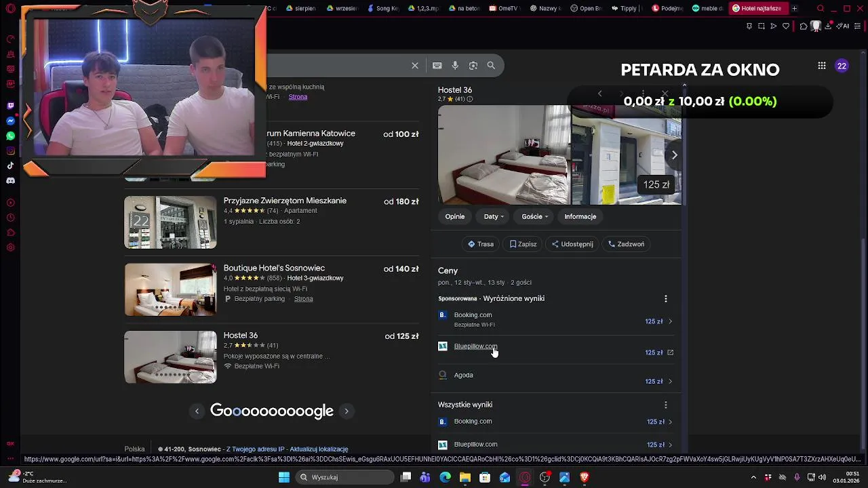This screenshot has height=488, width=868.
Task: Open Twitch in the Opera GX sidebar
Action: 10,106
